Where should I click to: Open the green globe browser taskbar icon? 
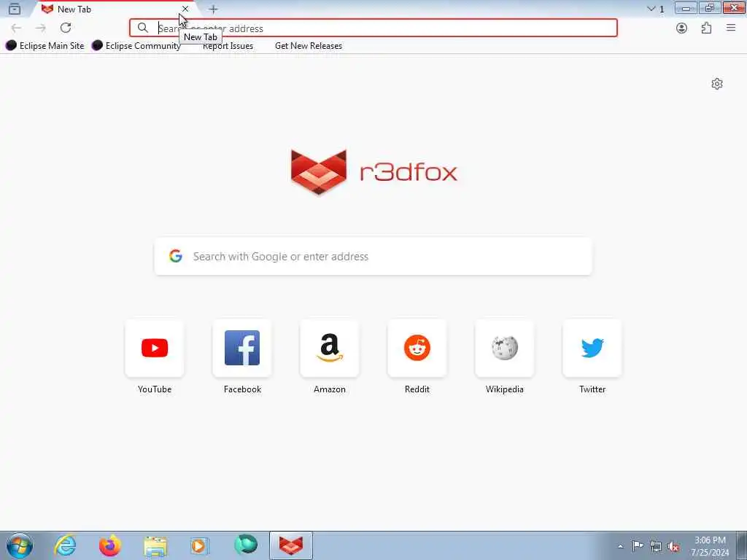coord(246,545)
